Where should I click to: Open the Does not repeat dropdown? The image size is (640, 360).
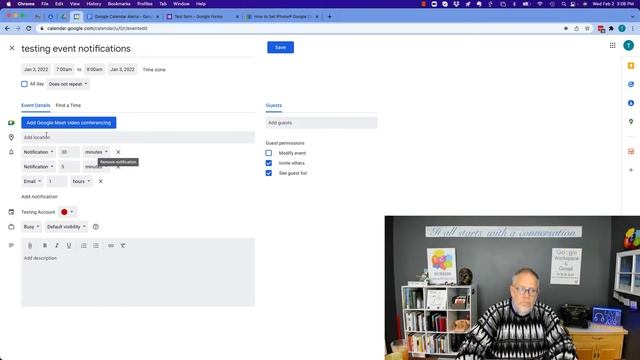[68, 84]
